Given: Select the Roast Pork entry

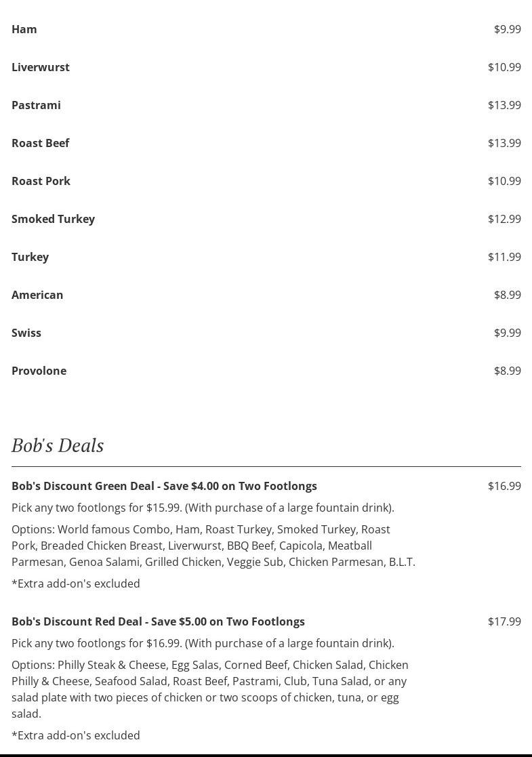Looking at the screenshot, I should (41, 181).
